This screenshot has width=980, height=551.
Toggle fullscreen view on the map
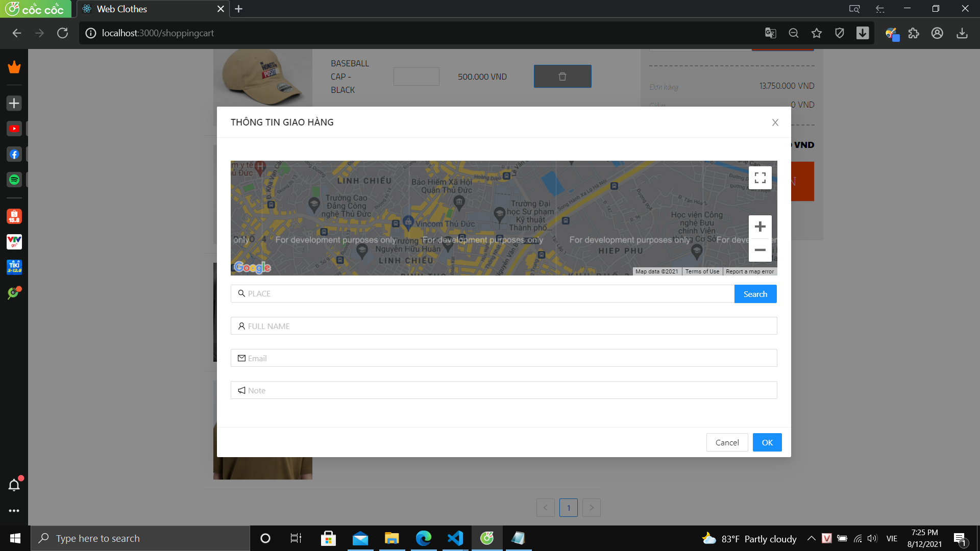[x=760, y=178]
